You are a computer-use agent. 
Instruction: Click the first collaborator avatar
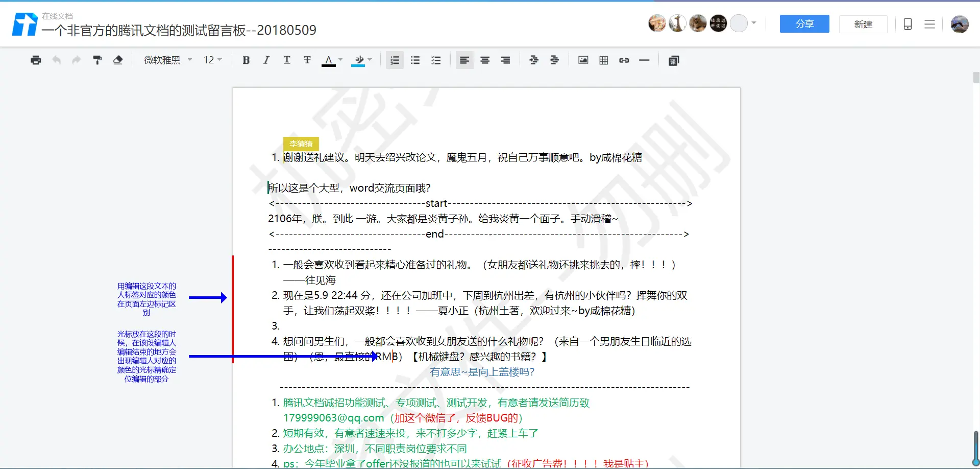click(x=657, y=23)
